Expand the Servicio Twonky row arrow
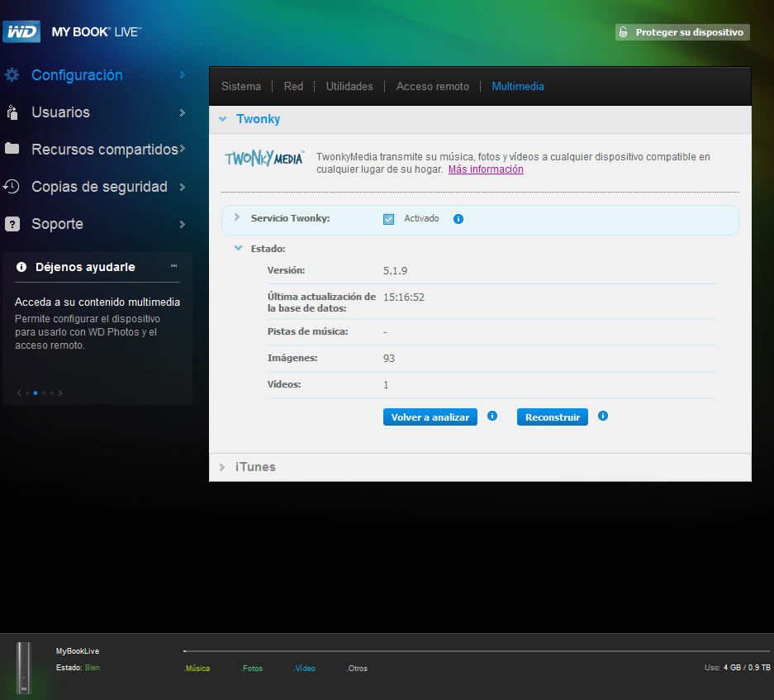Image resolution: width=774 pixels, height=700 pixels. point(237,217)
